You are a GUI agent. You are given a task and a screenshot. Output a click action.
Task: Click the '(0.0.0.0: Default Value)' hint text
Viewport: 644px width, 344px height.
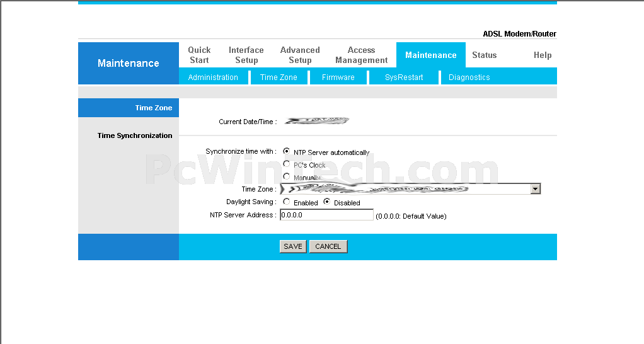(411, 216)
